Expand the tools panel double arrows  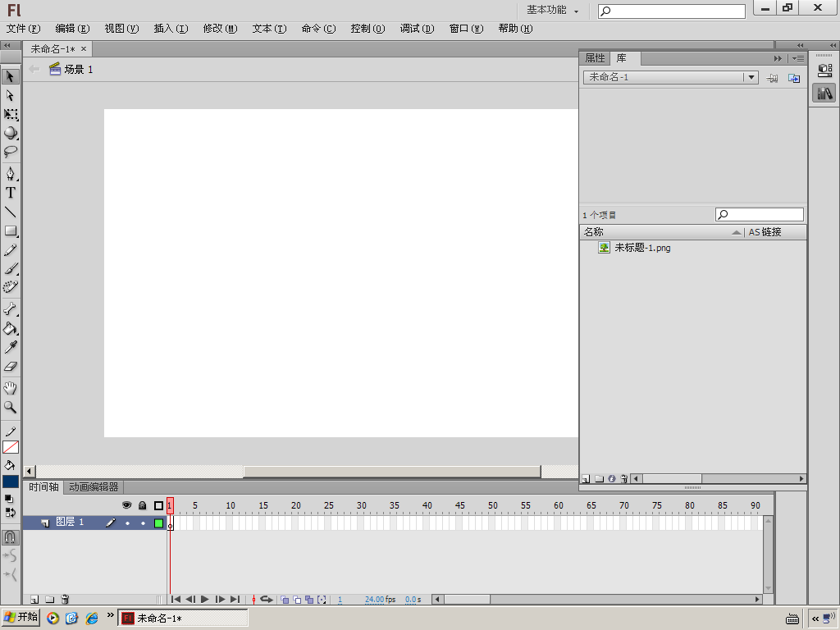(x=7, y=46)
